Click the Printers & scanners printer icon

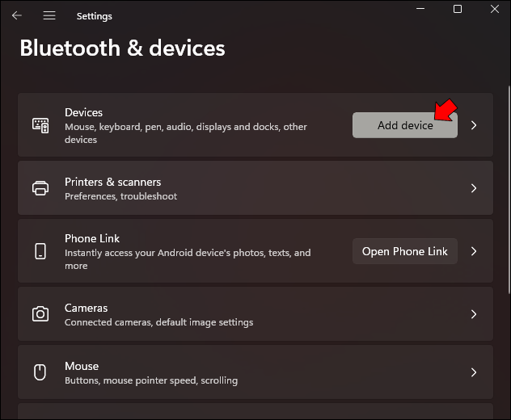(x=40, y=188)
